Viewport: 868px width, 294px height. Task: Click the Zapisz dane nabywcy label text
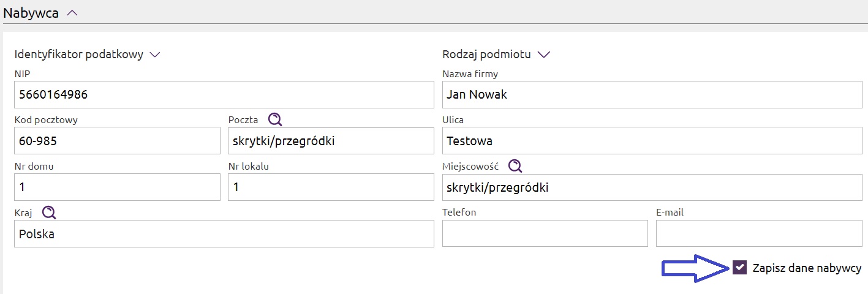(x=807, y=268)
